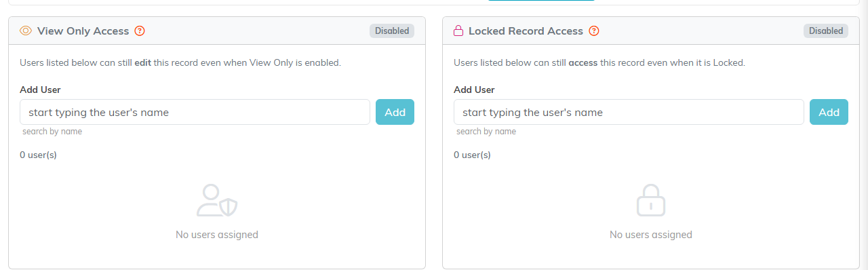Click 'search by name' hint under Locked Record field
Viewport: 868px width, 270px height.
point(486,132)
